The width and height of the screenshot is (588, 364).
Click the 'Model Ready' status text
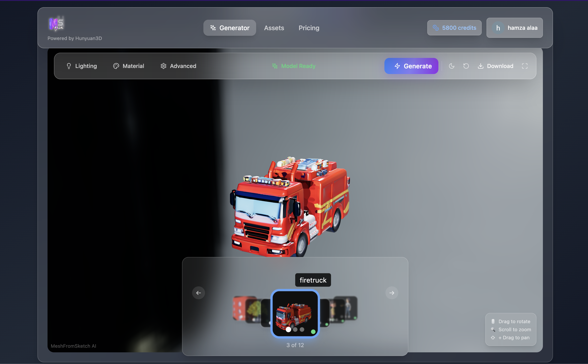[x=298, y=66]
